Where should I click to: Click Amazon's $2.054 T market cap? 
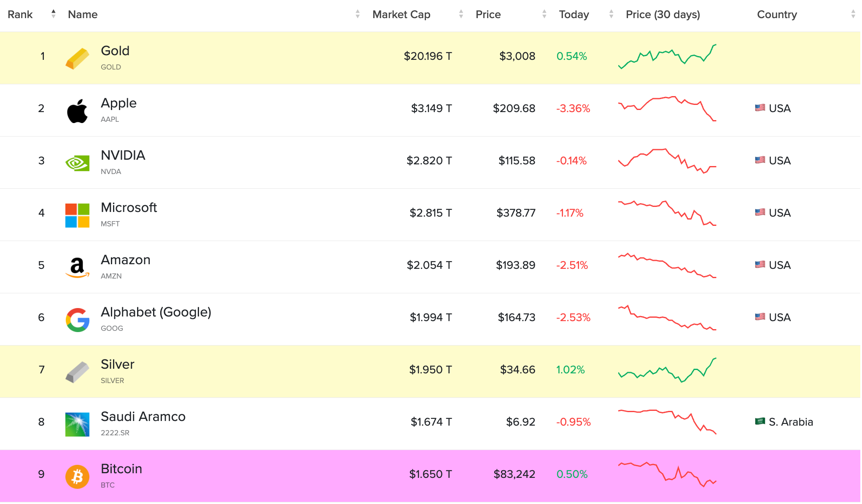click(429, 265)
